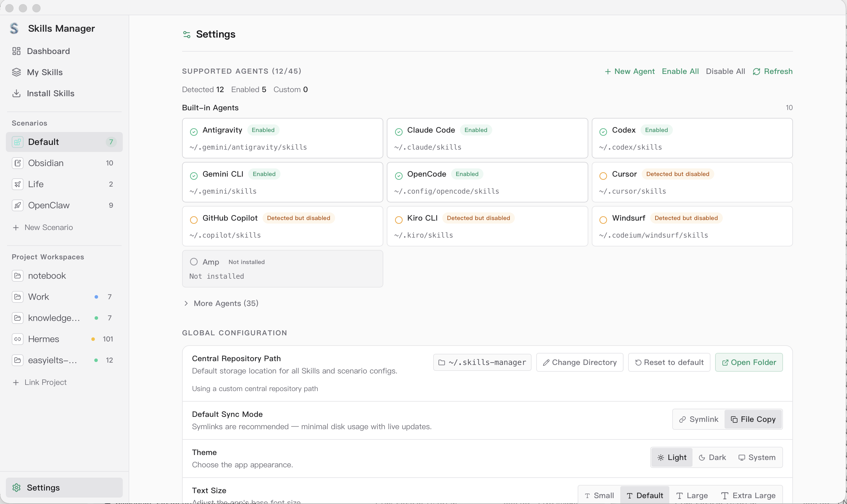The image size is (847, 504).
Task: Disable the Claude Code agent checkmark
Action: [398, 132]
